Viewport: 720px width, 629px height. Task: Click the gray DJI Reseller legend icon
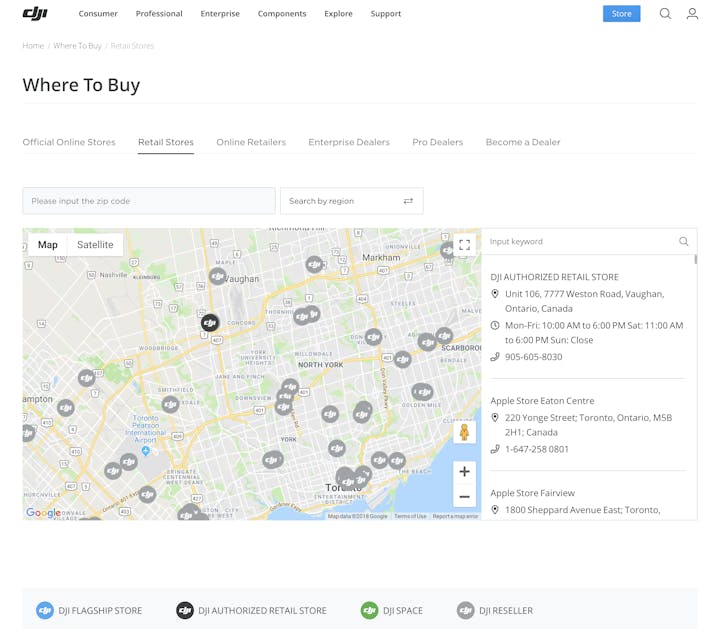click(x=465, y=611)
